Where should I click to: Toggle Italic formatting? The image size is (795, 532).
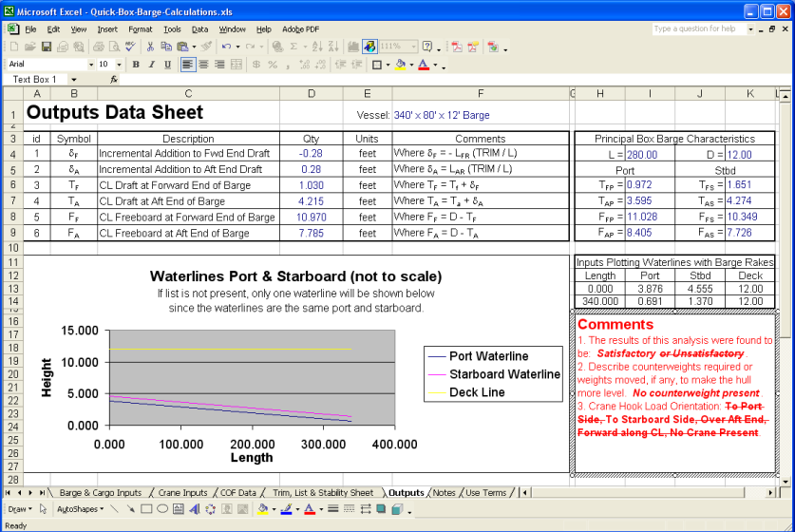[152, 65]
